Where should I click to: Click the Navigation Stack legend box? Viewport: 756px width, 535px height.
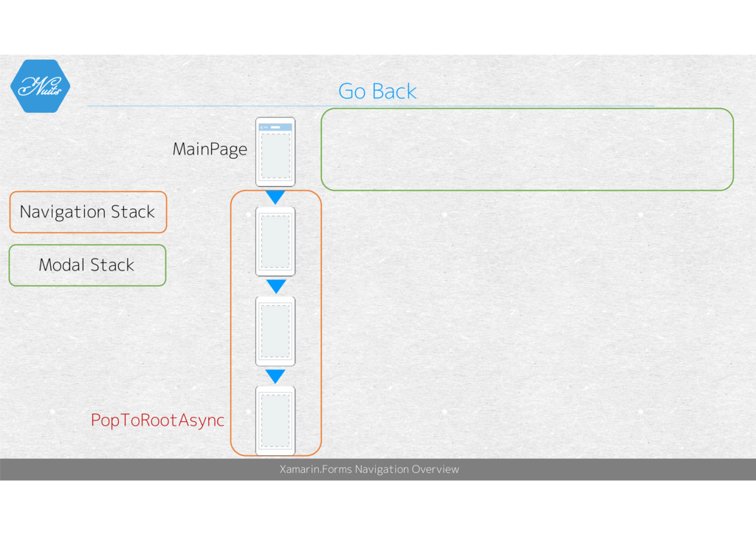pos(89,212)
